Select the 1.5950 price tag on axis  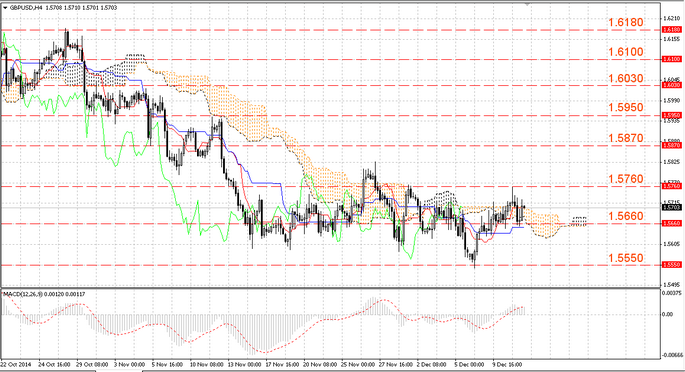[672, 115]
